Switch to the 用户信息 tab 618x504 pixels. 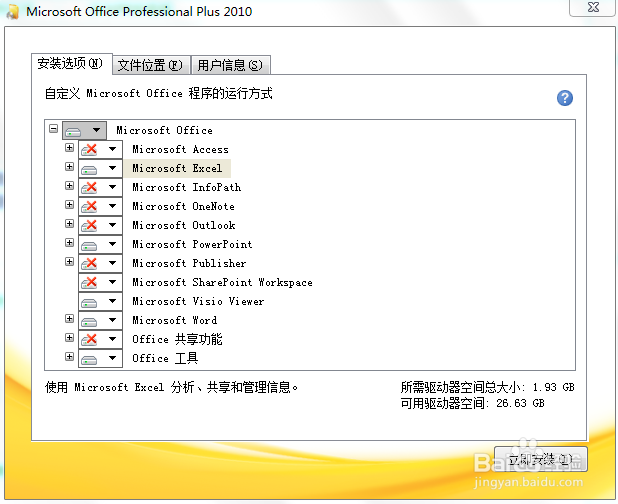point(230,65)
